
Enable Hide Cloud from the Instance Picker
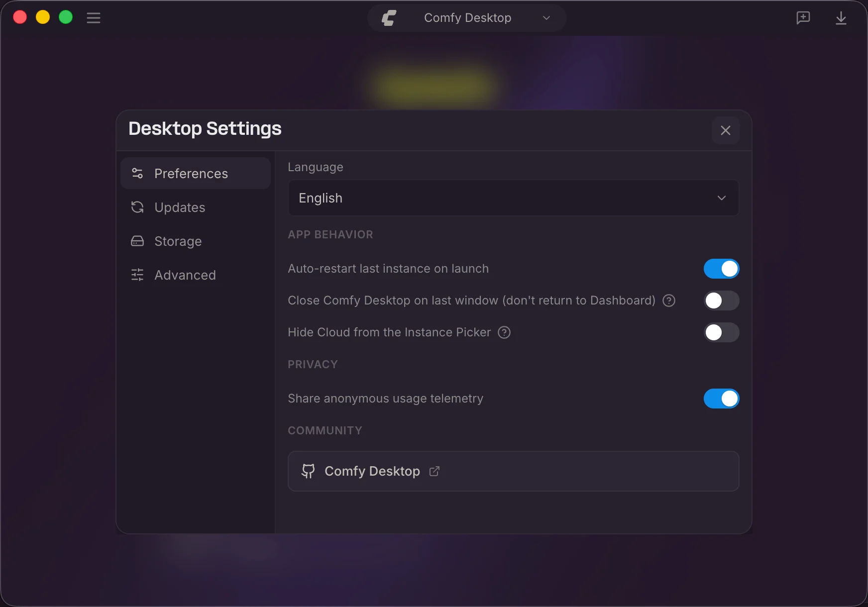point(721,332)
